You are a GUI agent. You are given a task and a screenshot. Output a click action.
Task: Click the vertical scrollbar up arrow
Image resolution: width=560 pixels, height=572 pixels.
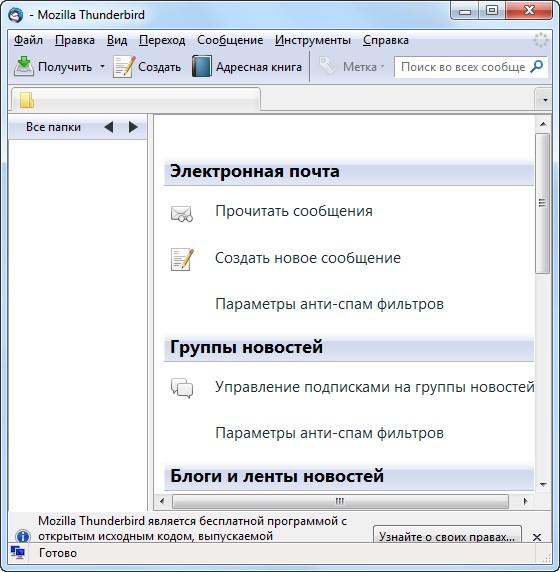[543, 124]
